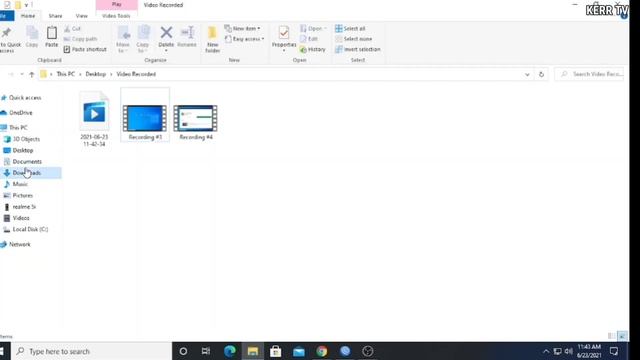The image size is (640, 360).
Task: Expand New item dropdown
Action: click(x=242, y=29)
